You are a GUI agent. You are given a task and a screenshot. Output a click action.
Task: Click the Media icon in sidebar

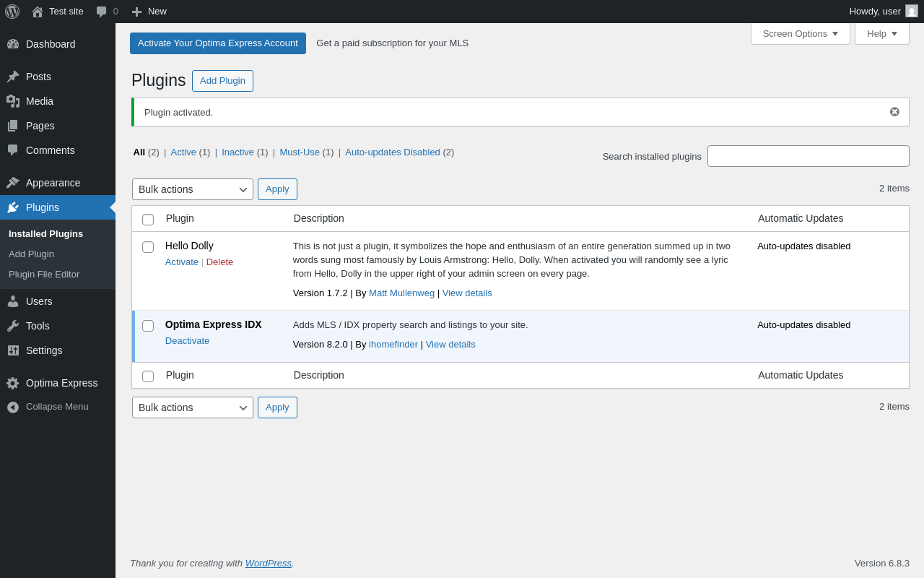pos(13,101)
